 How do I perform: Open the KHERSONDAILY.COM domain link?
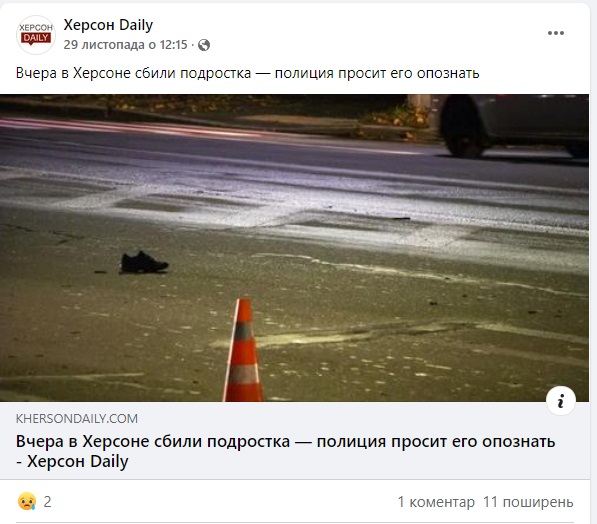77,419
